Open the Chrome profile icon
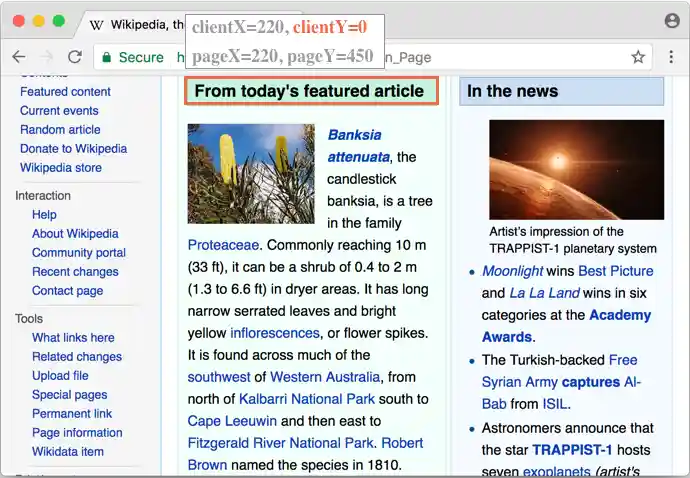The height and width of the screenshot is (478, 690). coord(672,20)
